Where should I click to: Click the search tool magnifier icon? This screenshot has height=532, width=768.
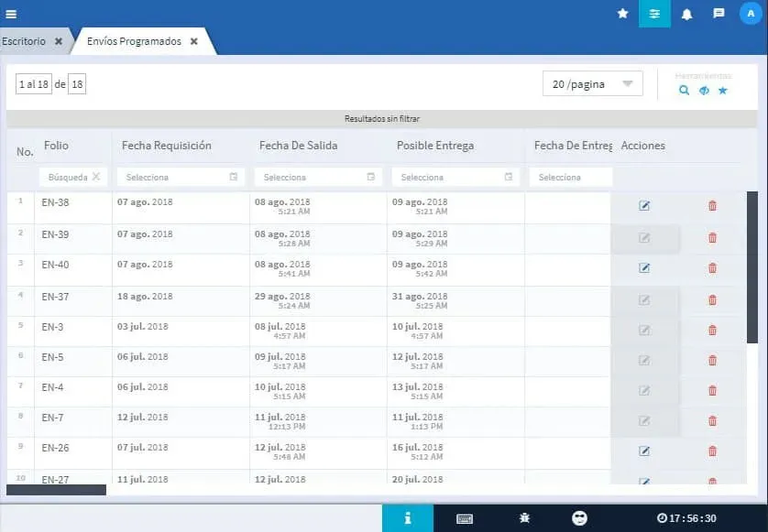click(x=684, y=91)
